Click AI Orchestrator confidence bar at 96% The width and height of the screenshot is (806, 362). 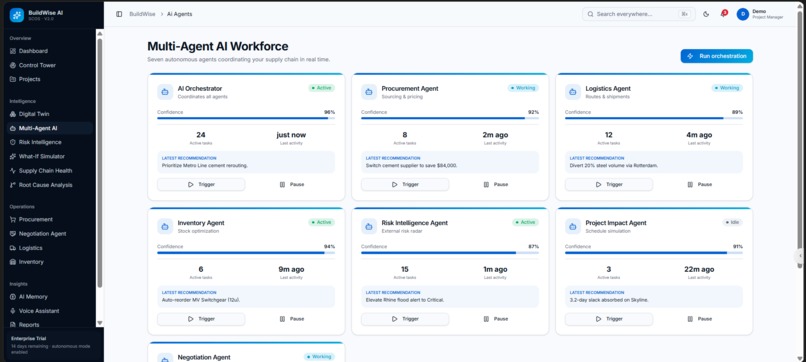pyautogui.click(x=246, y=118)
